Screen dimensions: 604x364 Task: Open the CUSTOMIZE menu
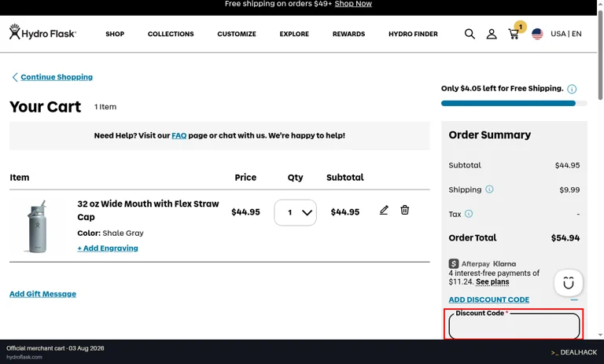(x=237, y=34)
